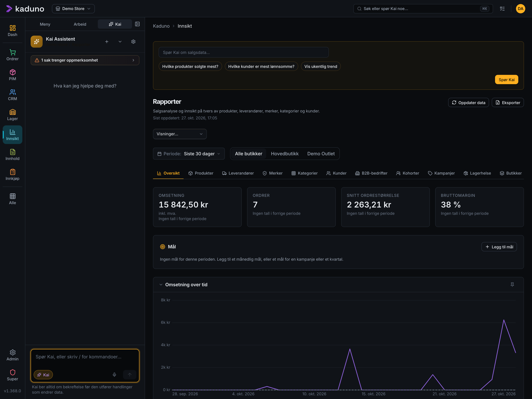Image resolution: width=532 pixels, height=399 pixels.
Task: Focus 'Spør Kai om salgsdata' field
Action: 244,52
